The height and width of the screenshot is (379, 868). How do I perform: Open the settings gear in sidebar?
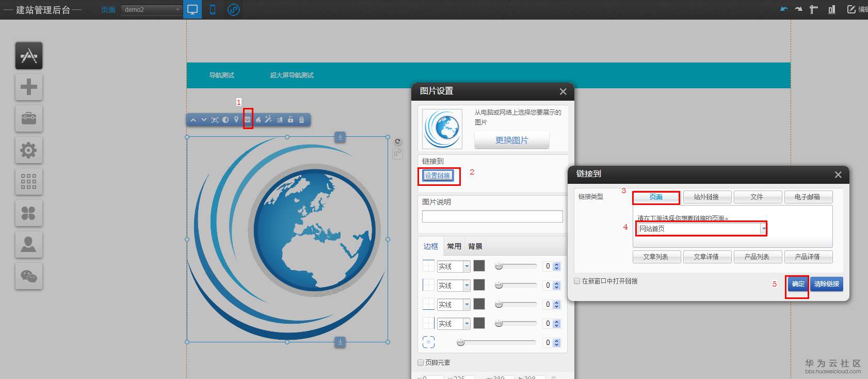pyautogui.click(x=29, y=150)
